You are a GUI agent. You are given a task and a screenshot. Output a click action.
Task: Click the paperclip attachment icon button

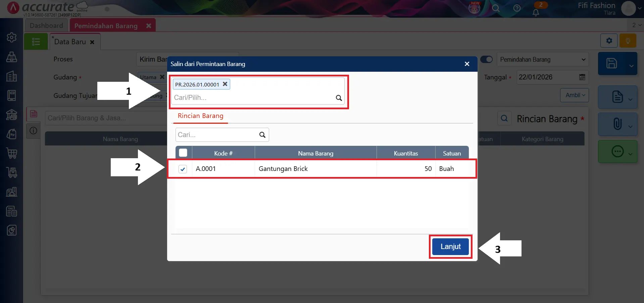(617, 124)
